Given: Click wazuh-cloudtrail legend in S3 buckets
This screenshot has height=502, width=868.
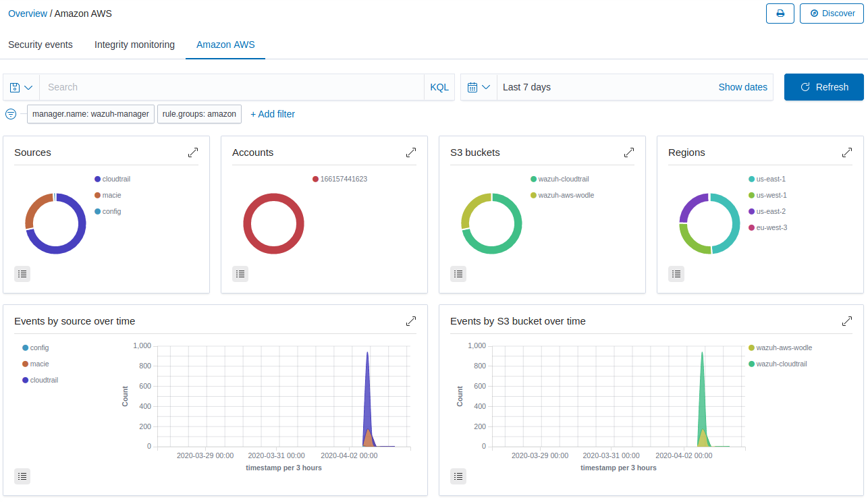Looking at the screenshot, I should click(560, 179).
